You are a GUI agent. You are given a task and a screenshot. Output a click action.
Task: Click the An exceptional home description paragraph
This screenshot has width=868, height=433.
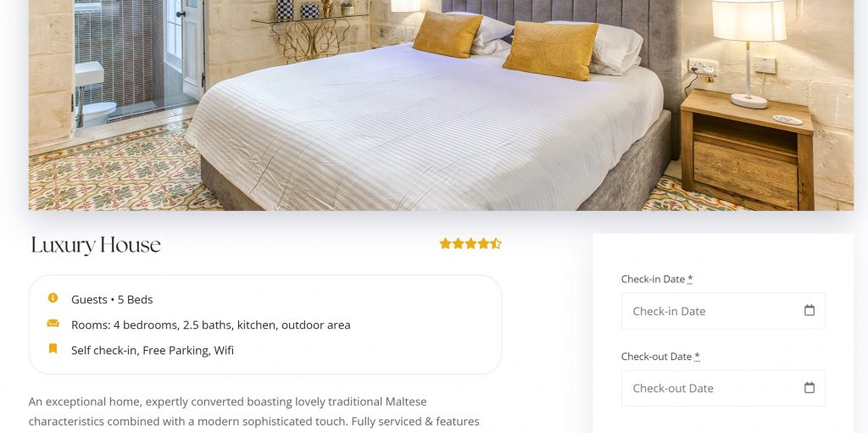(x=254, y=412)
